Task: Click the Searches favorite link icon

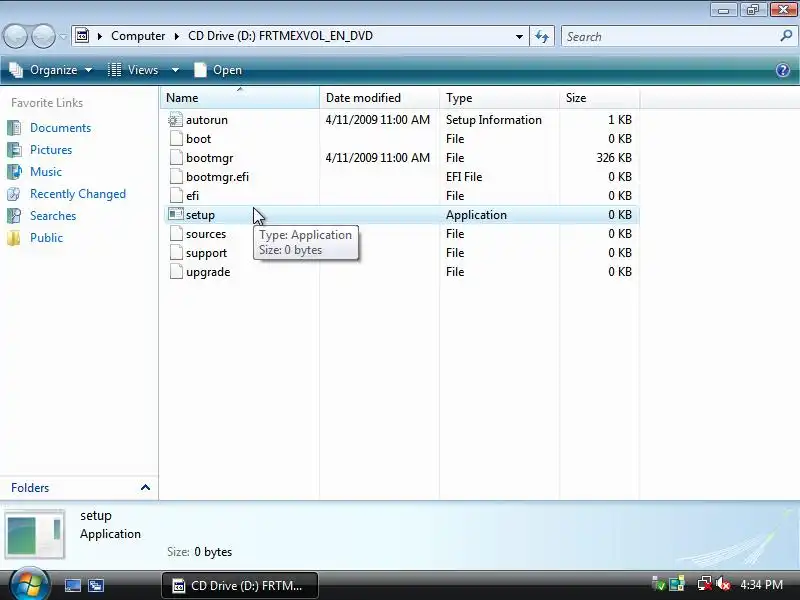Action: click(x=14, y=216)
